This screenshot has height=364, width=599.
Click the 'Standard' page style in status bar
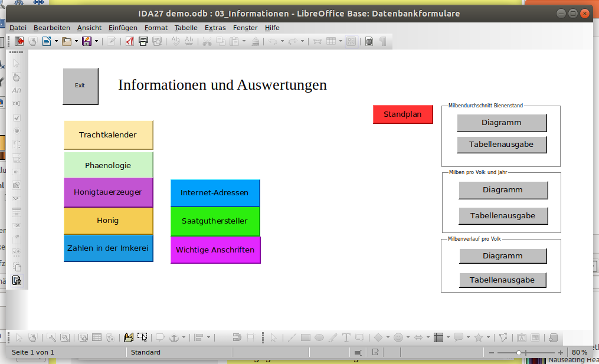(146, 352)
